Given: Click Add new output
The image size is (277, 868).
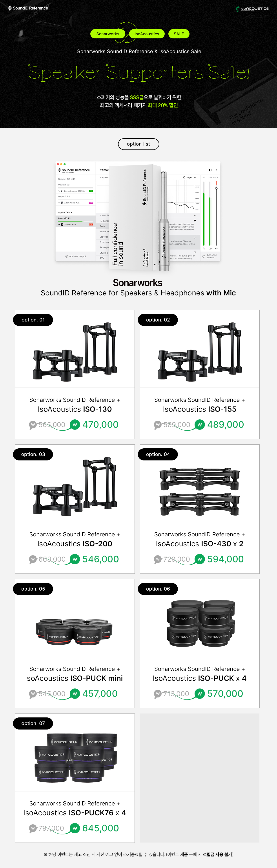Looking at the screenshot, I should (76, 256).
